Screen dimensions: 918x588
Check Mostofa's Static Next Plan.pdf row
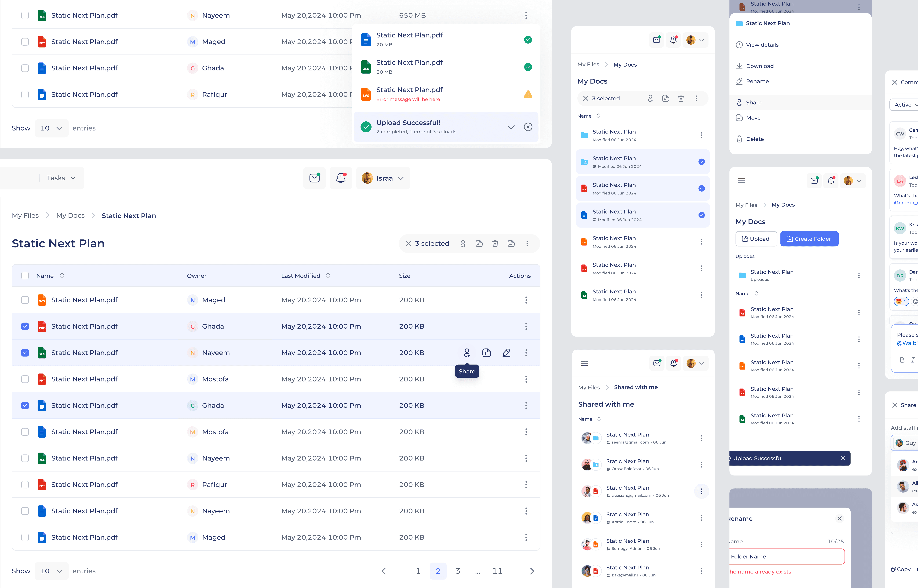tap(25, 379)
